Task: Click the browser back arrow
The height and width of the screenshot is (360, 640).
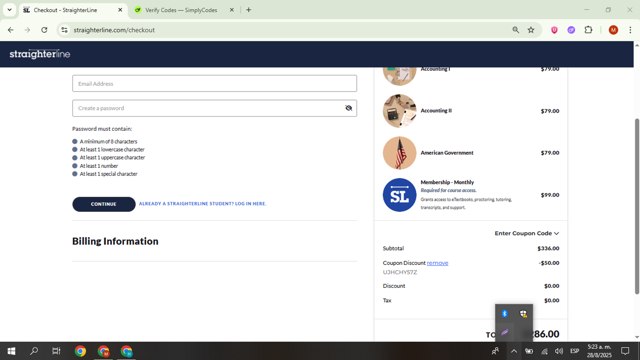Action: [11, 30]
